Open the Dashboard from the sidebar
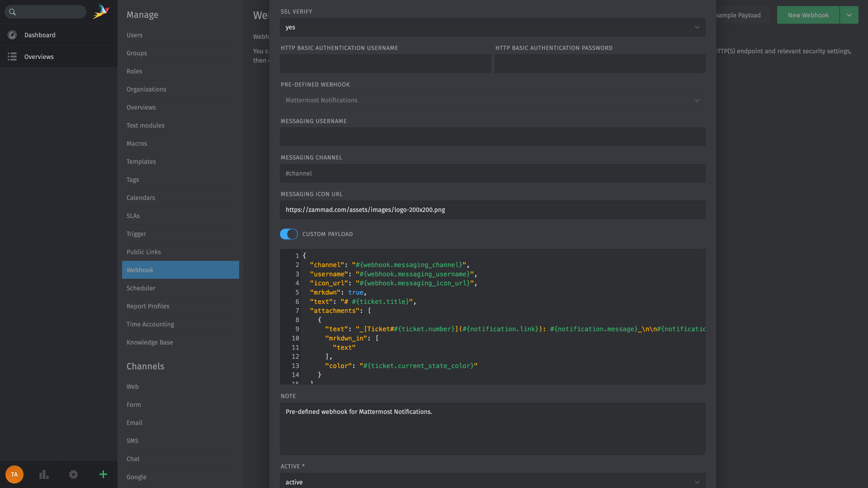Viewport: 868px width, 488px height. [x=40, y=35]
